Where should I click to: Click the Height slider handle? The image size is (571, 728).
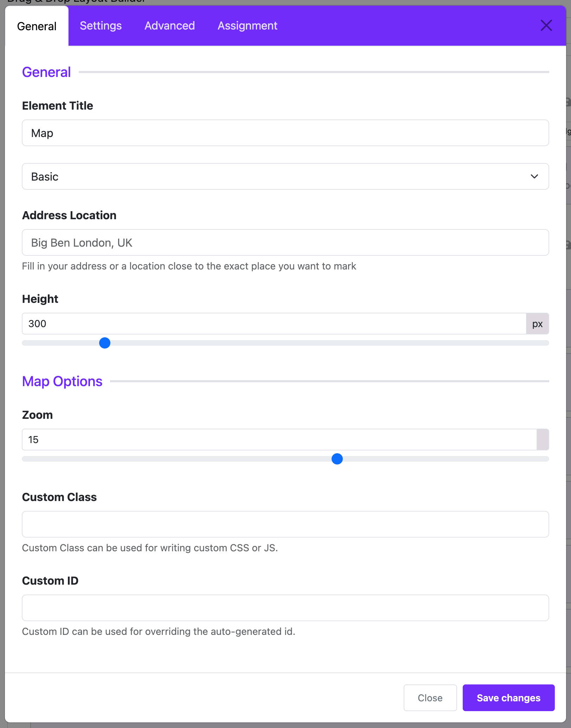pos(105,343)
